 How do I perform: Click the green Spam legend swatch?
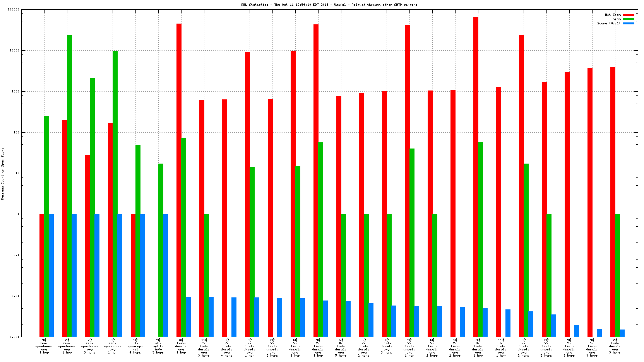click(x=628, y=19)
